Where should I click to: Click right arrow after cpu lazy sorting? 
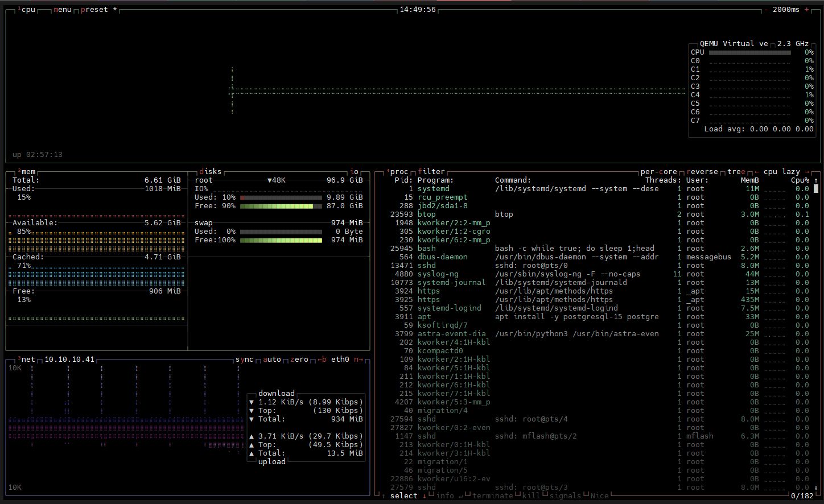807,172
